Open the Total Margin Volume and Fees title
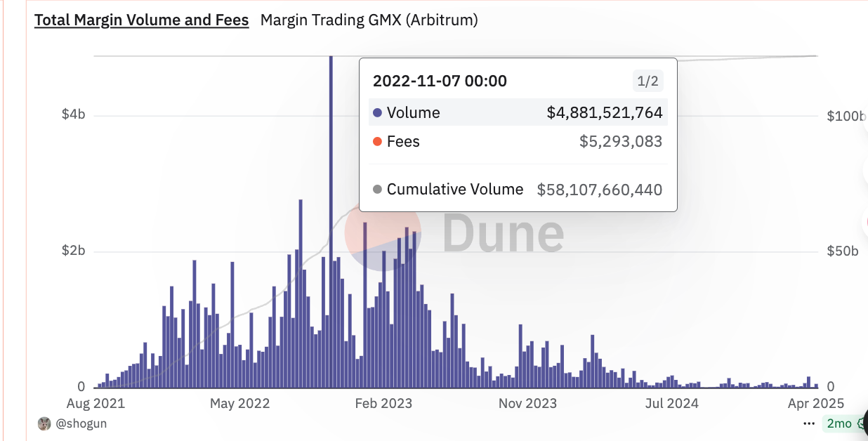Image resolution: width=868 pixels, height=441 pixels. pyautogui.click(x=142, y=20)
